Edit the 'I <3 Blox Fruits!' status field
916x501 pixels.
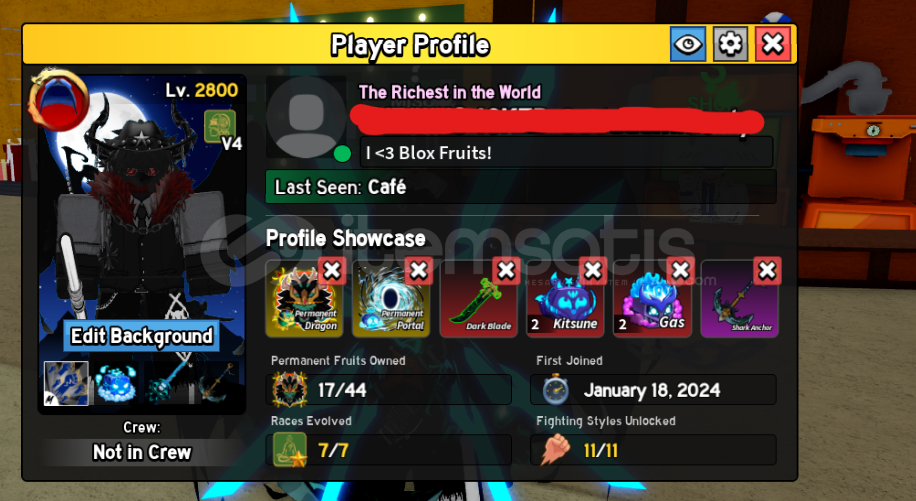(566, 152)
